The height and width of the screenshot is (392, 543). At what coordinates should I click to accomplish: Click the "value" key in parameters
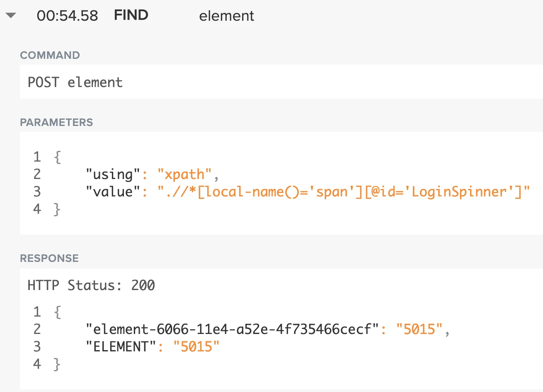coord(113,192)
